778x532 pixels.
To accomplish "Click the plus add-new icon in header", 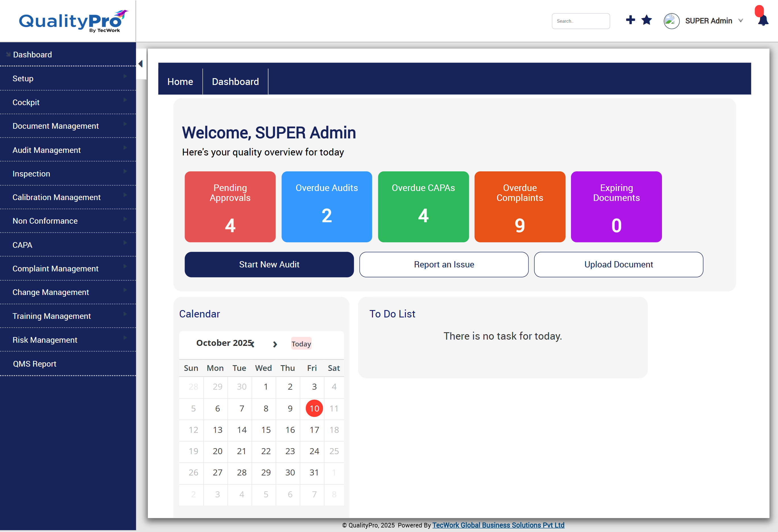I will point(630,20).
